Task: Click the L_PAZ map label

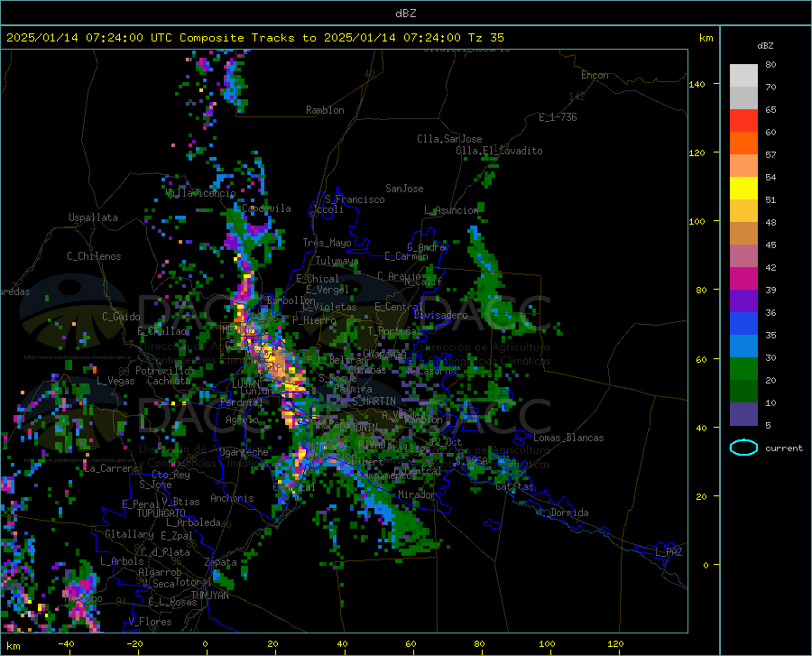Action: (x=669, y=552)
